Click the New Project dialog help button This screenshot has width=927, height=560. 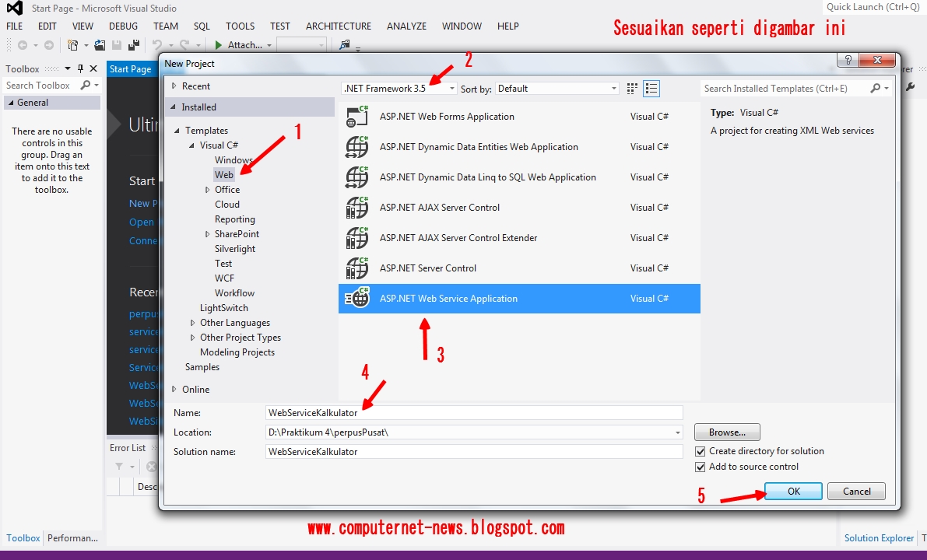[848, 60]
